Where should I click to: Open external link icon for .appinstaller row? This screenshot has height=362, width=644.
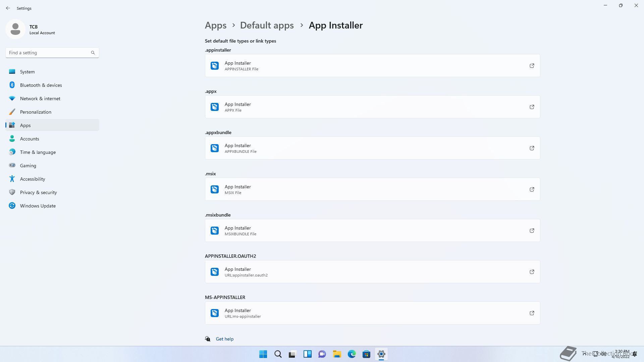tap(532, 66)
